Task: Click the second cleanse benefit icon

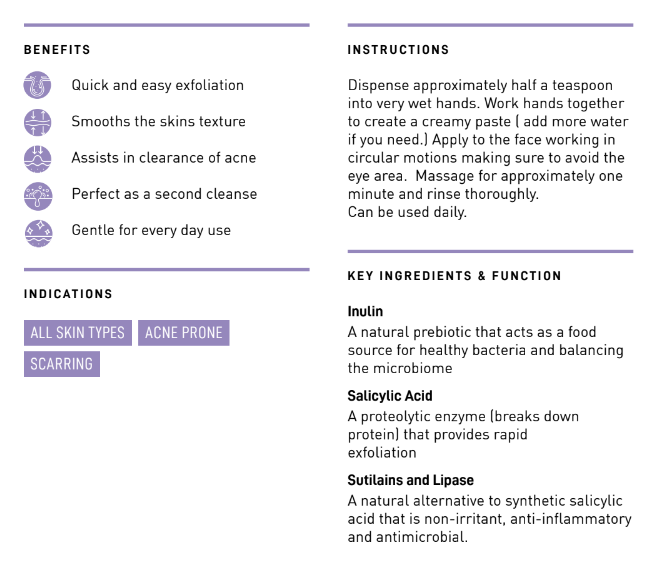Action: [37, 194]
